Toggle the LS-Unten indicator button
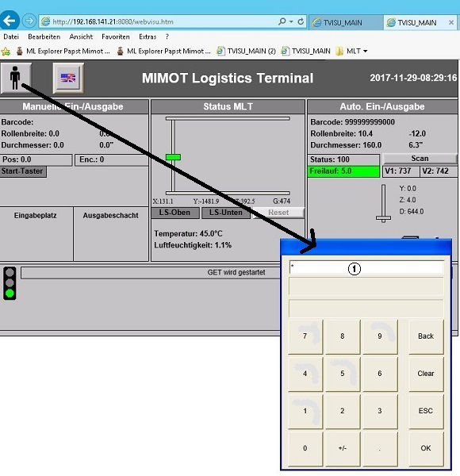The width and height of the screenshot is (460, 476). 226,213
